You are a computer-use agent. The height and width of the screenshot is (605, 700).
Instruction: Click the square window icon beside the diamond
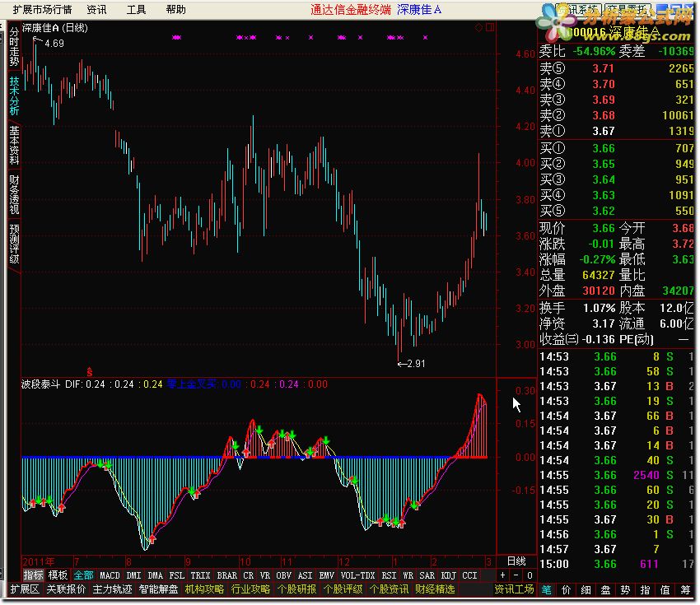[490, 28]
